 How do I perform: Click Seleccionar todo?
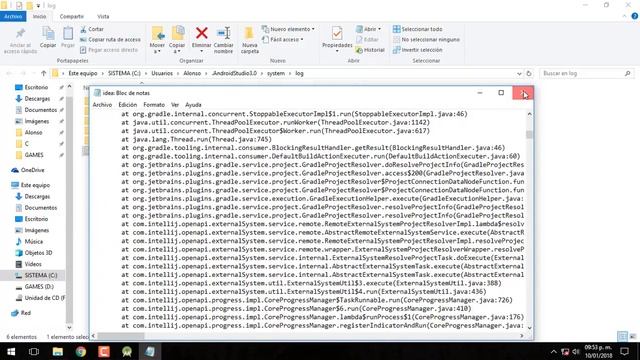[x=418, y=29]
